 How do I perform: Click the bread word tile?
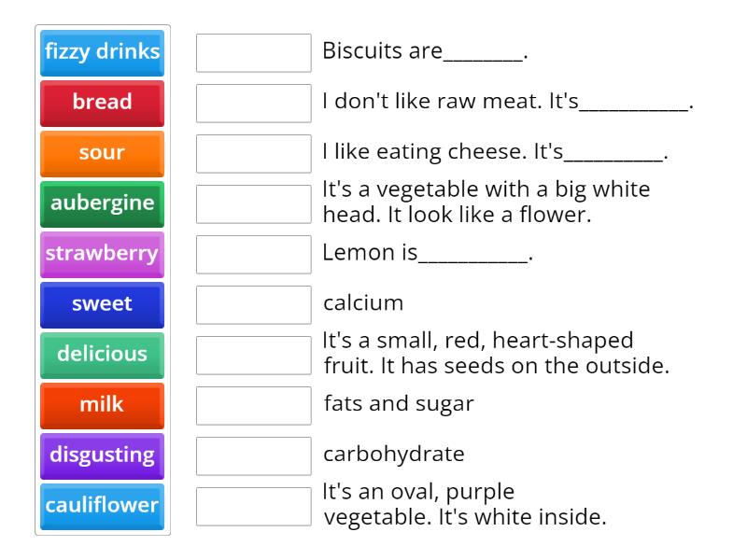coord(101,103)
